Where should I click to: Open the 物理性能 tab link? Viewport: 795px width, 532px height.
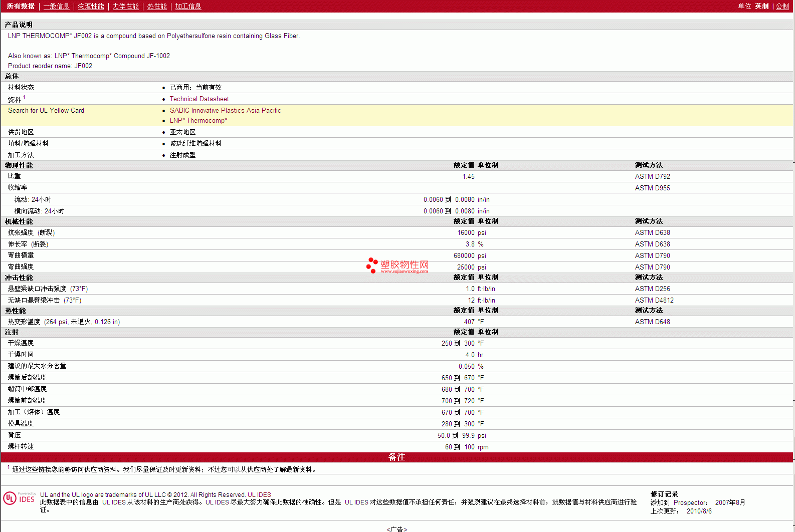pos(91,6)
